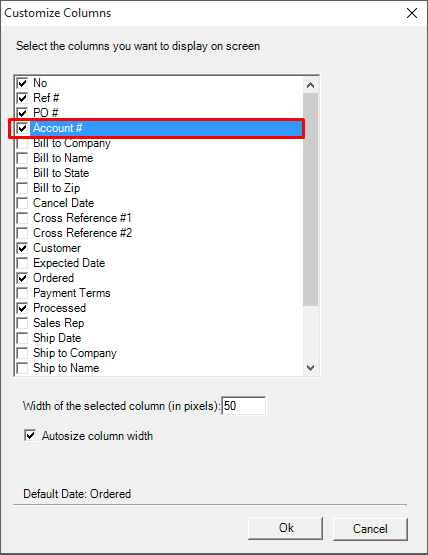Dismiss dialog with Cancel button

pyautogui.click(x=370, y=529)
